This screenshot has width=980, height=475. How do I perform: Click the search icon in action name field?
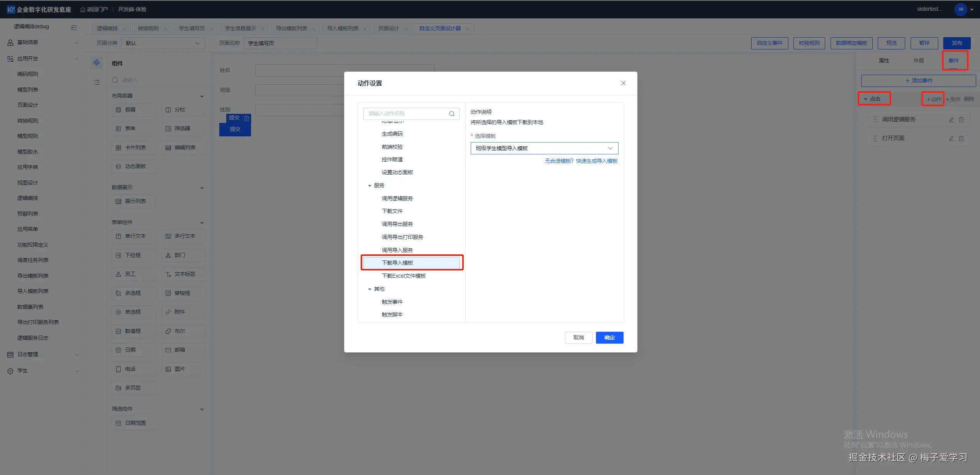[452, 114]
